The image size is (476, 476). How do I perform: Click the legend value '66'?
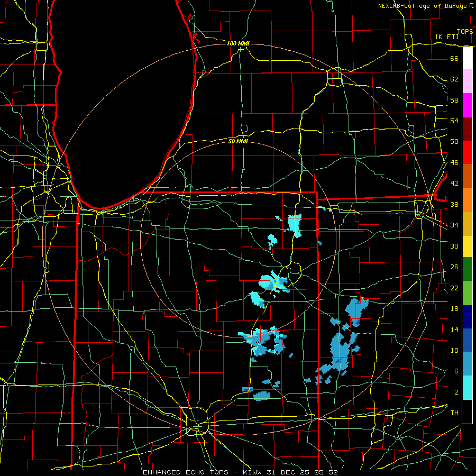(454, 59)
